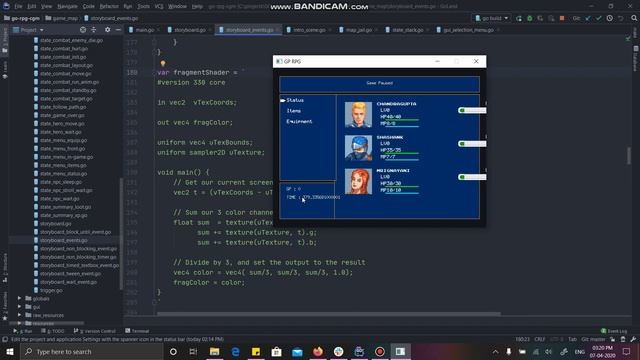Click collapse all icon in Project panel
The height and width of the screenshot is (360, 640).
tap(94, 30)
